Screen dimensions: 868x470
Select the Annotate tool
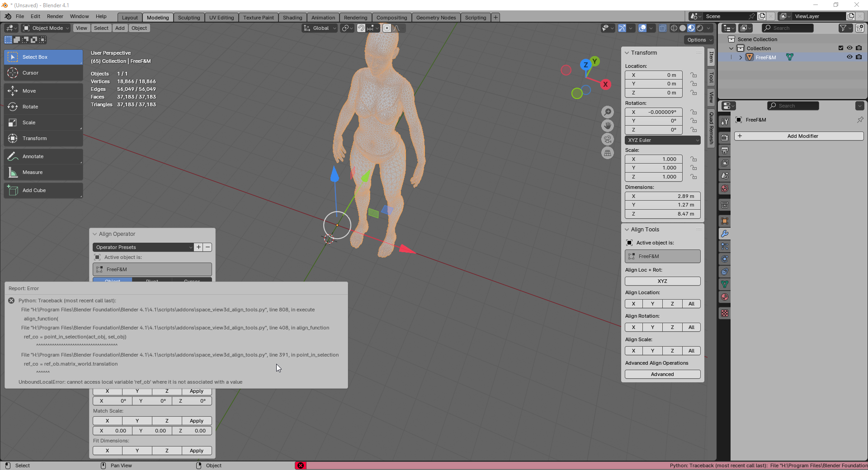coord(43,156)
